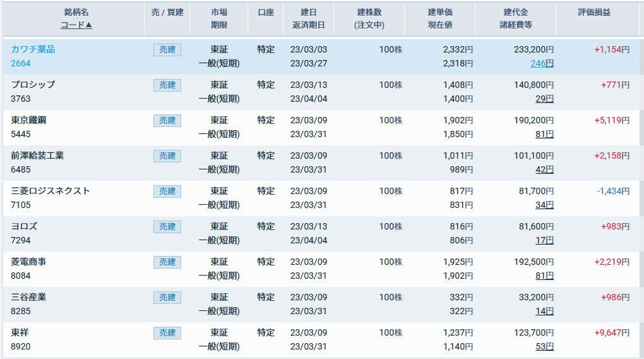Click the +983円 profit value
644x359 pixels.
(x=615, y=226)
